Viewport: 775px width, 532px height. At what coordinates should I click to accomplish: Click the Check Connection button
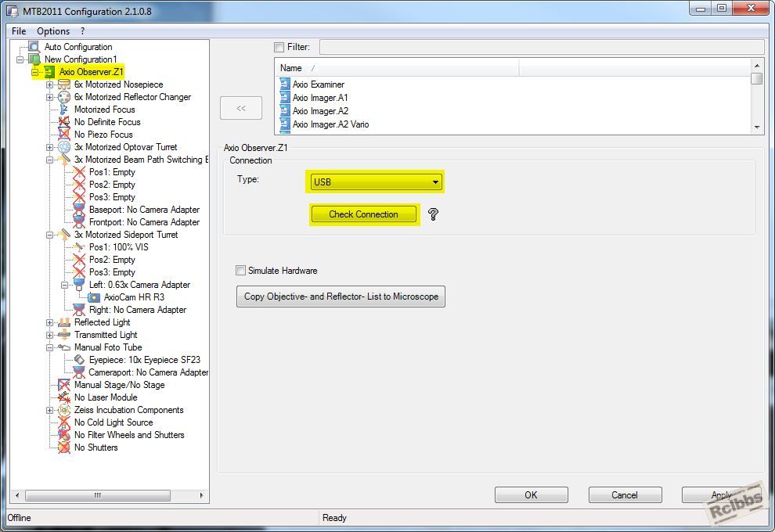[x=364, y=214]
